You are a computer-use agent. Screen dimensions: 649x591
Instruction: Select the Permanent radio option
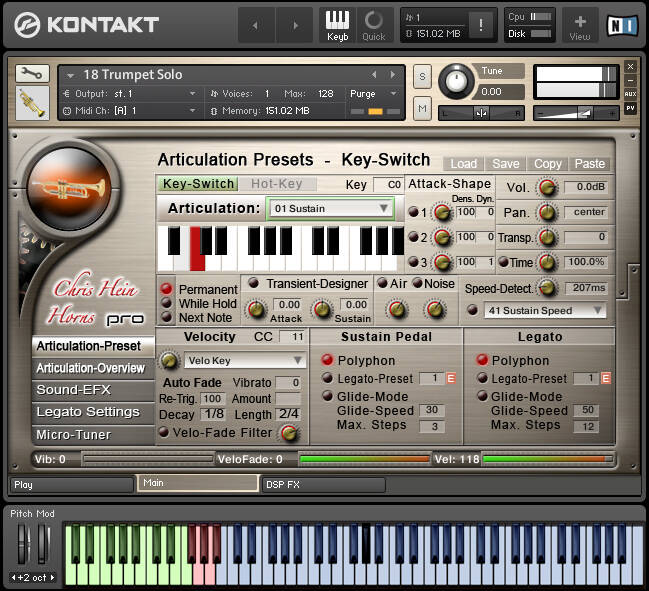(166, 288)
